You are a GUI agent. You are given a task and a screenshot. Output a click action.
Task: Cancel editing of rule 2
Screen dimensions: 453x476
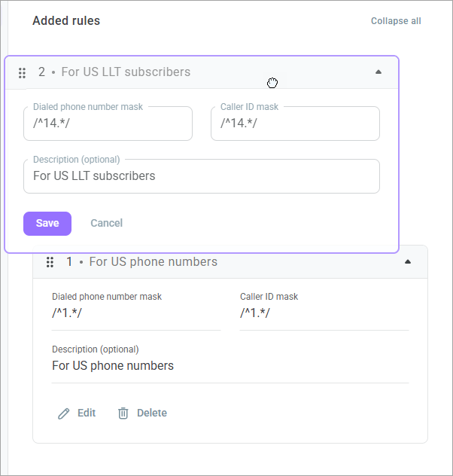coord(106,224)
